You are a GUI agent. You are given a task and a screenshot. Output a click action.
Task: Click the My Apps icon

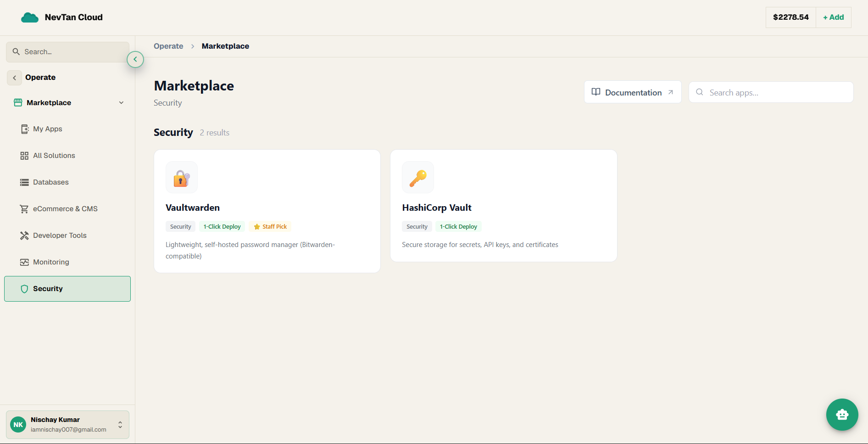tap(25, 129)
